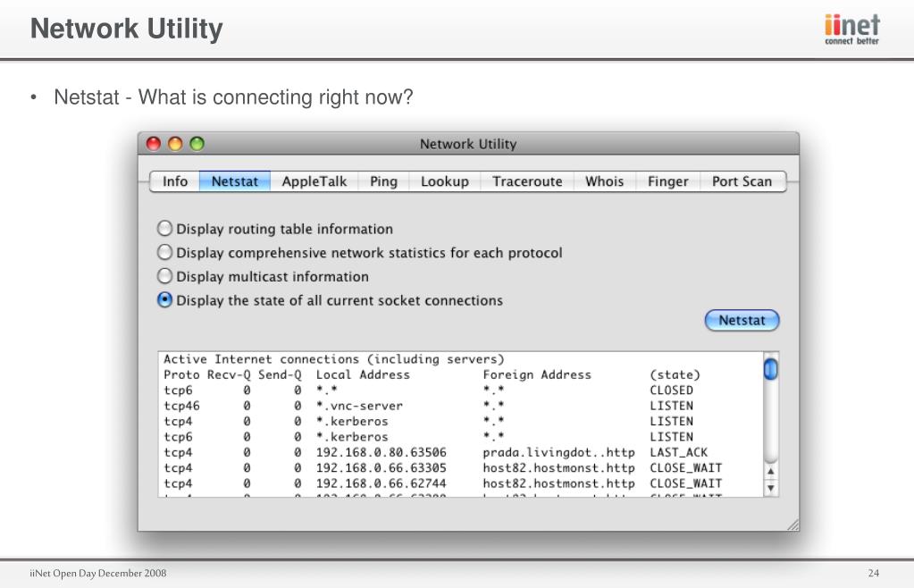Click local address '192.168.0.66.63305'

click(x=382, y=468)
